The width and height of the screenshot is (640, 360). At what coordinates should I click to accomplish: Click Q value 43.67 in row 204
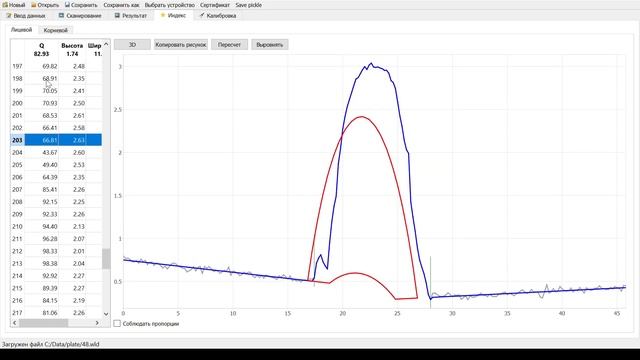(50, 152)
